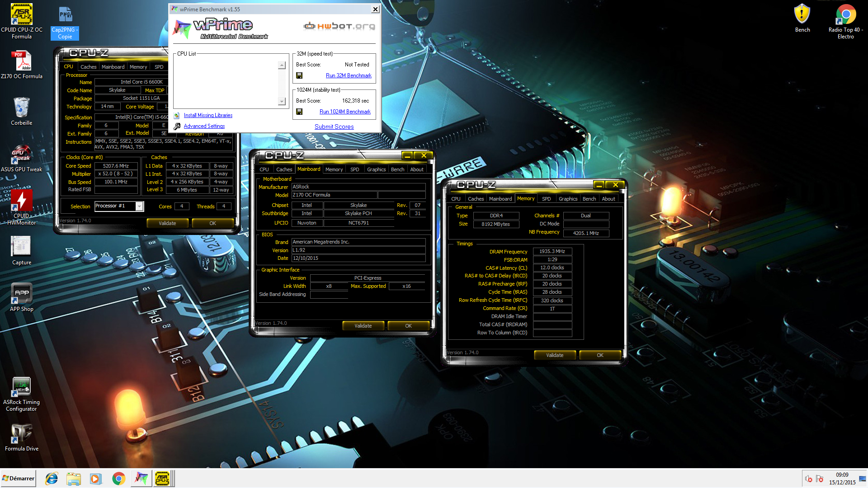Open Formula Drive shortcut
Viewport: 868px width, 488px height.
[x=21, y=437]
